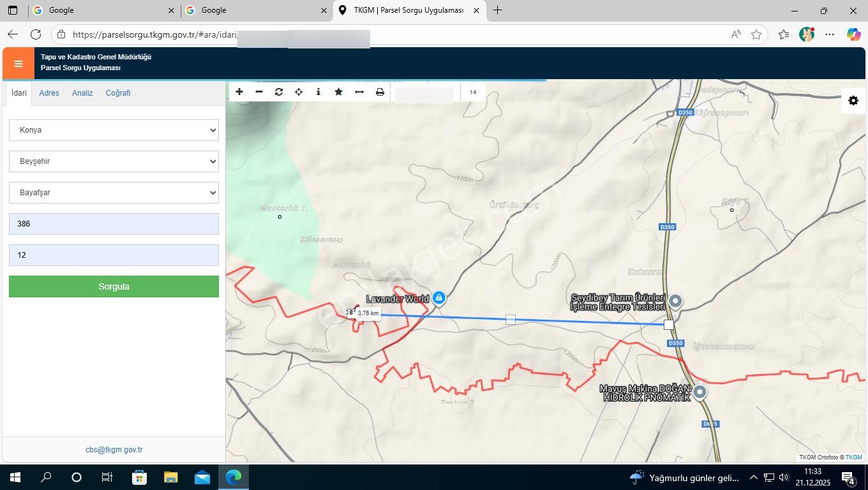Close the second Google tab

pyautogui.click(x=324, y=11)
